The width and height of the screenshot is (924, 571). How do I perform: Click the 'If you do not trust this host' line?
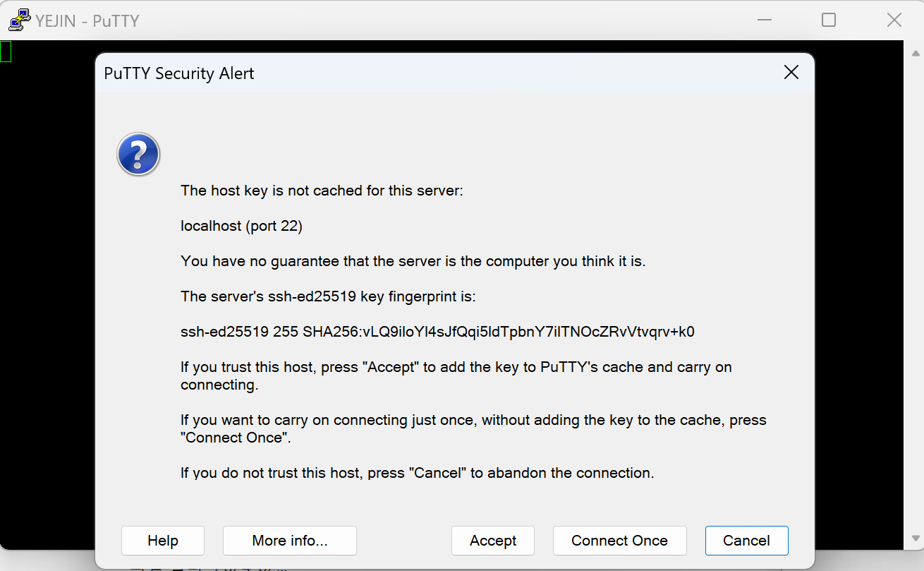coord(418,473)
